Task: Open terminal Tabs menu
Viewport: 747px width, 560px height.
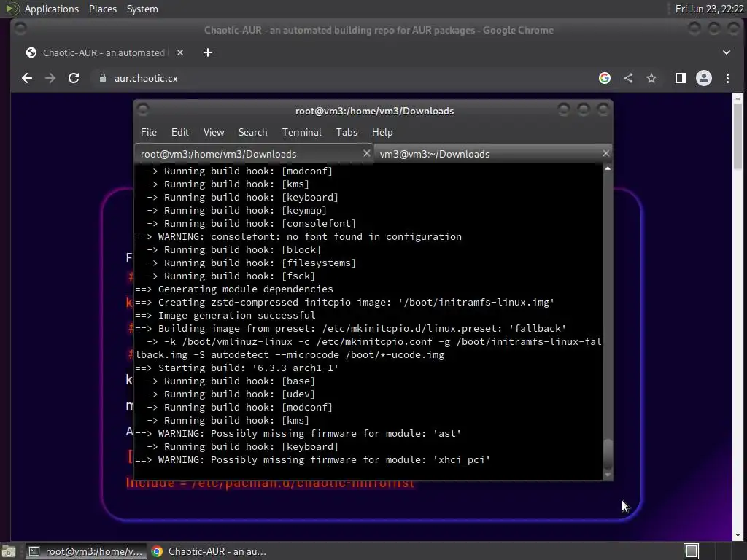Action: pos(347,132)
